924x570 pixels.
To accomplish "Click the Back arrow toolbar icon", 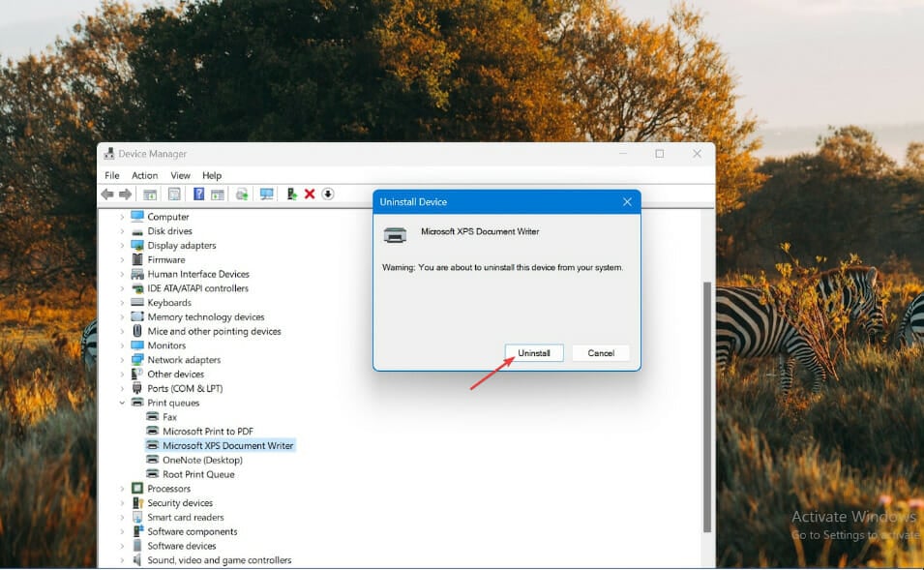I will point(107,194).
